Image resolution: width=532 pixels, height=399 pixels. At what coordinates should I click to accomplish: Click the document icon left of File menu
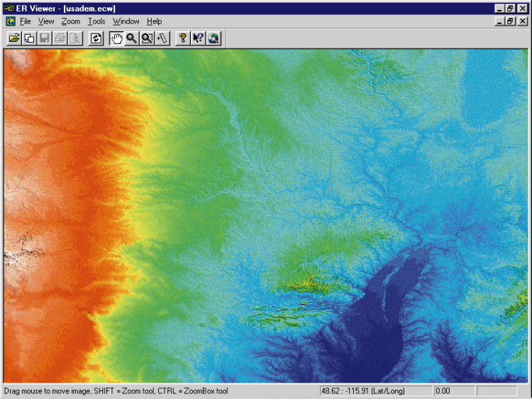[x=11, y=21]
